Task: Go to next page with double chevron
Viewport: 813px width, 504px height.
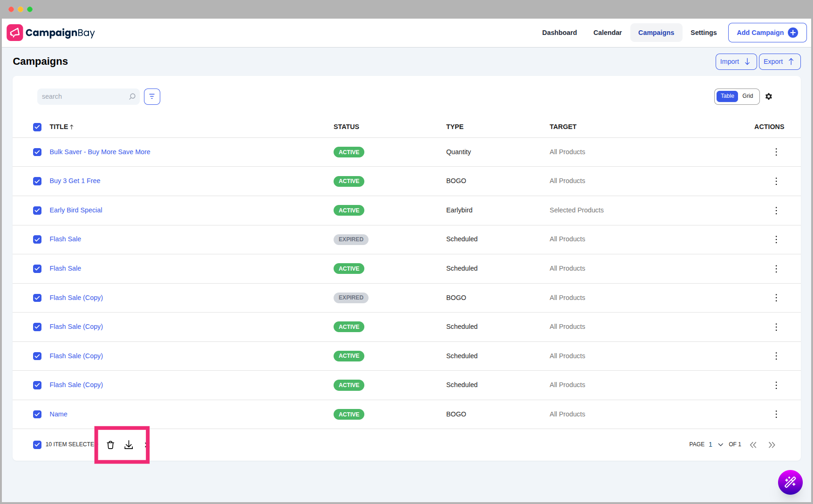Action: pyautogui.click(x=772, y=445)
